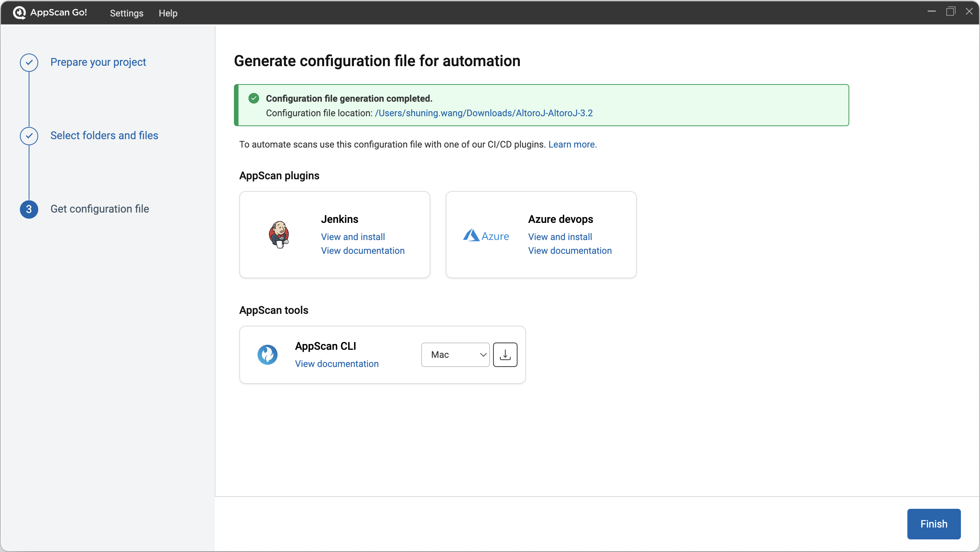
Task: Download AppScan CLI with download icon button
Action: point(505,354)
